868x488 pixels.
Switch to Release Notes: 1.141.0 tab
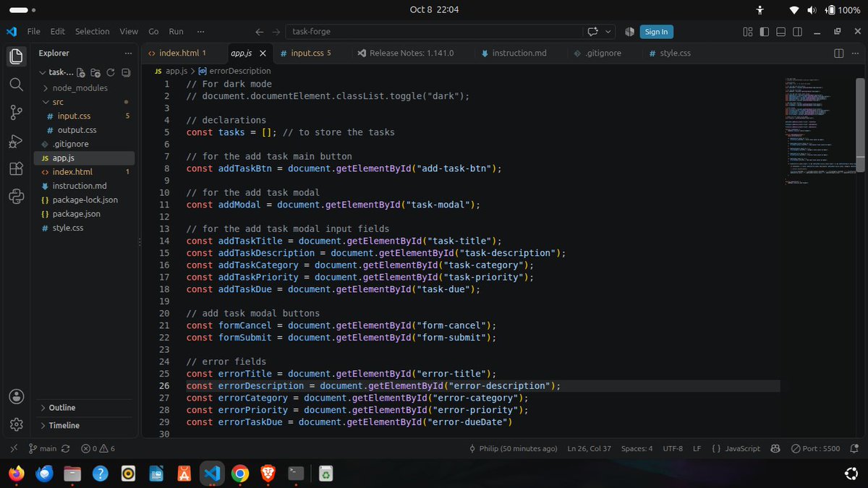[x=411, y=53]
